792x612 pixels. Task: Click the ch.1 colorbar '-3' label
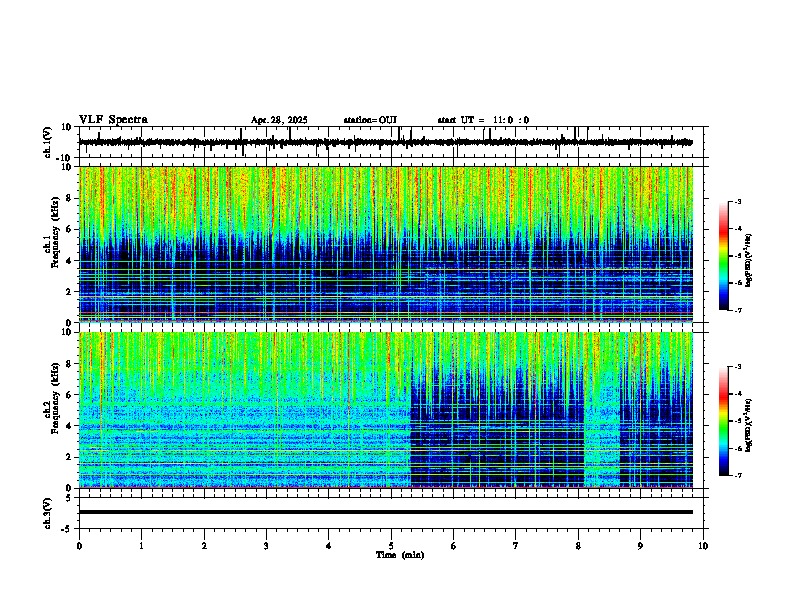click(x=738, y=202)
